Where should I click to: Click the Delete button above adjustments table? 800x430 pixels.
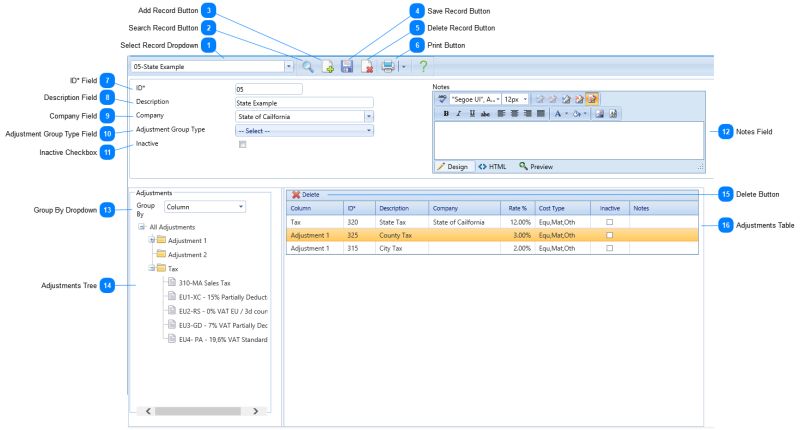pyautogui.click(x=306, y=194)
